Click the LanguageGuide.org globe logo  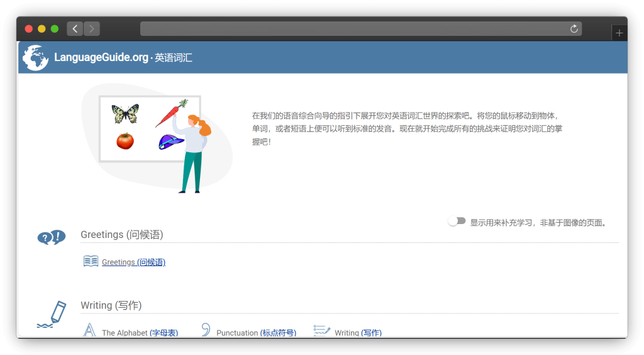coord(35,58)
